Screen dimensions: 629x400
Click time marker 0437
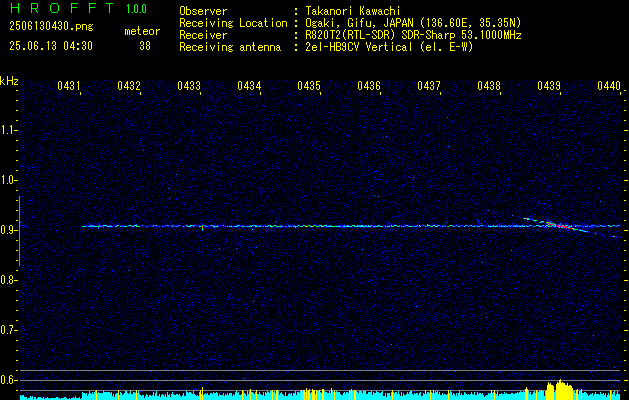click(x=429, y=86)
